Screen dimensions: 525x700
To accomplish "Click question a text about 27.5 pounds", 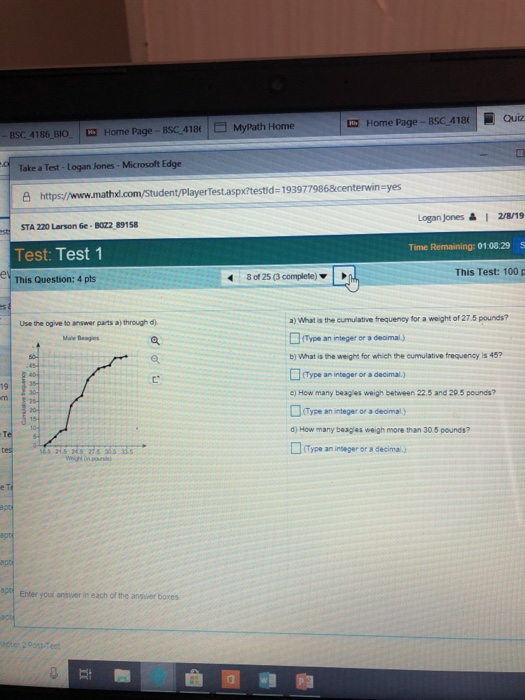I will (399, 319).
